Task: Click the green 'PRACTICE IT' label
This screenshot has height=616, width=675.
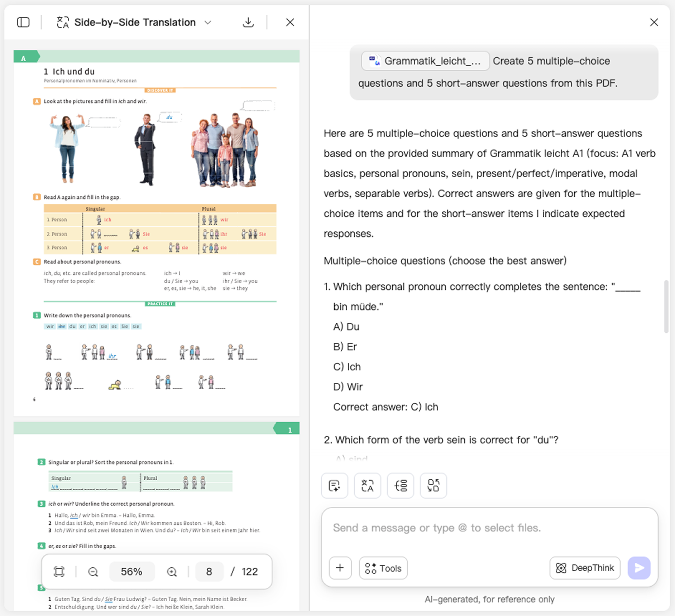Action: point(160,304)
